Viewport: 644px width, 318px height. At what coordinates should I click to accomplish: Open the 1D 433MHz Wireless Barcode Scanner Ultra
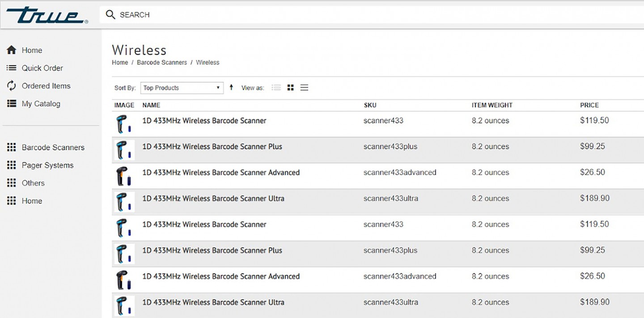click(213, 198)
